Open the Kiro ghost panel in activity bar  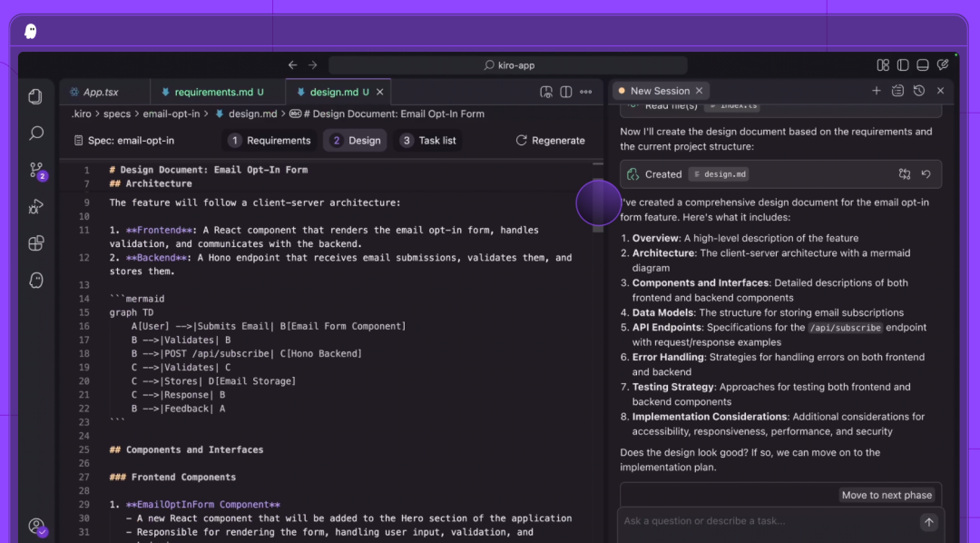pyautogui.click(x=35, y=281)
